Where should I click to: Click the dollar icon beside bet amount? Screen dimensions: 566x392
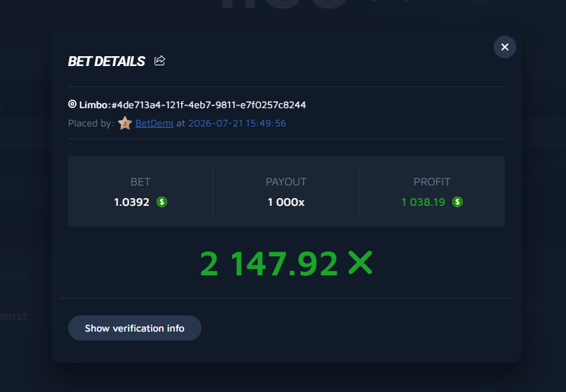pyautogui.click(x=162, y=202)
